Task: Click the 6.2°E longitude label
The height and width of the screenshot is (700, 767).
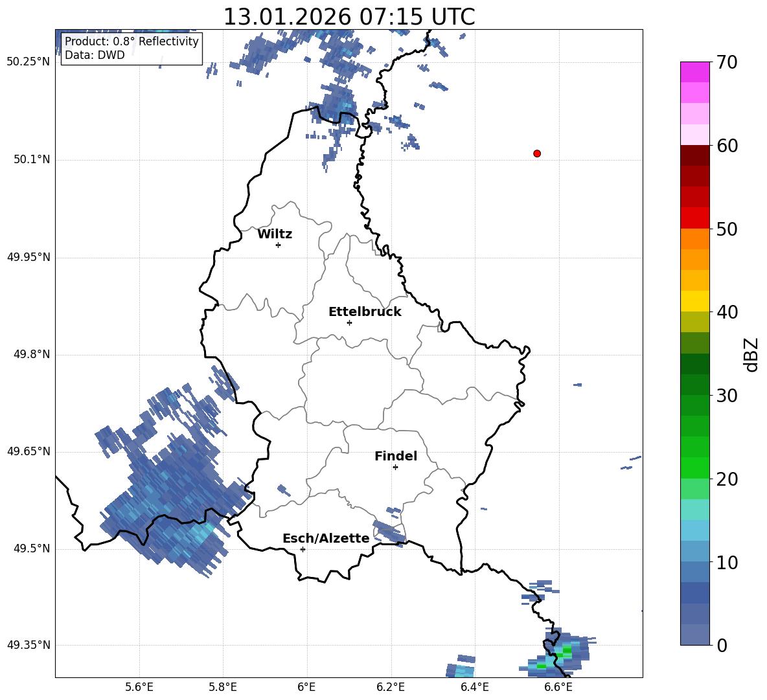Action: tap(391, 688)
